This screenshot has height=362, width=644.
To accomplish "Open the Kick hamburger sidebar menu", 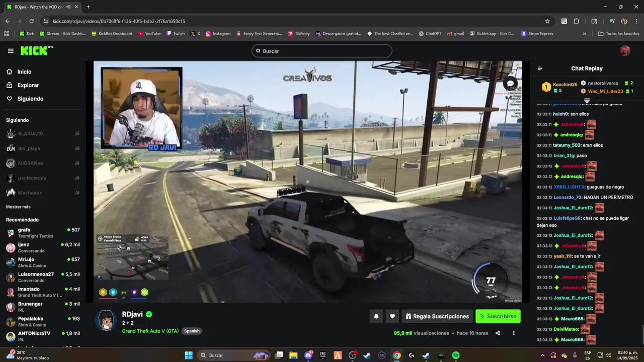I will pyautogui.click(x=11, y=51).
